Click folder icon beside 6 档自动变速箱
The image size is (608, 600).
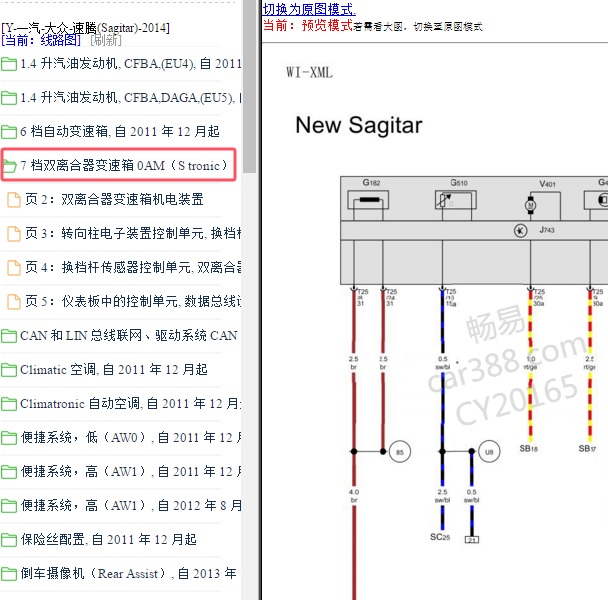(9, 132)
